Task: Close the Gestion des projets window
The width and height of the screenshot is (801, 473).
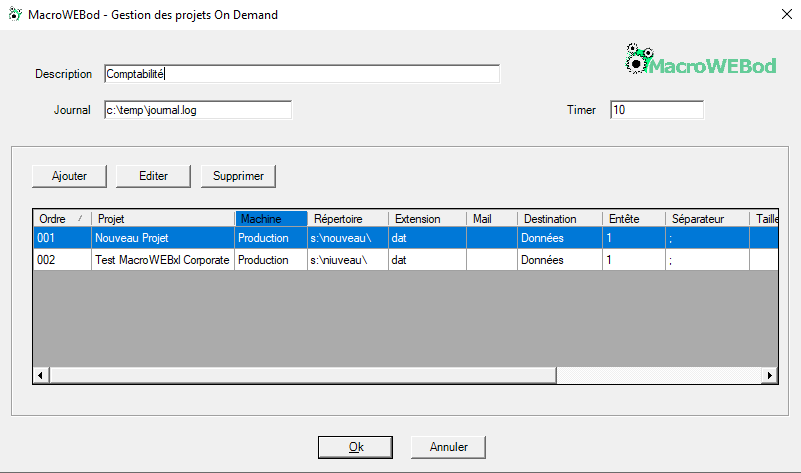Action: pyautogui.click(x=782, y=15)
